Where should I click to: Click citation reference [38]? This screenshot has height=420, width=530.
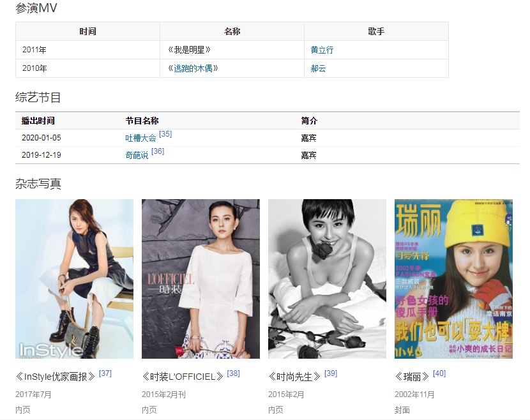(234, 373)
